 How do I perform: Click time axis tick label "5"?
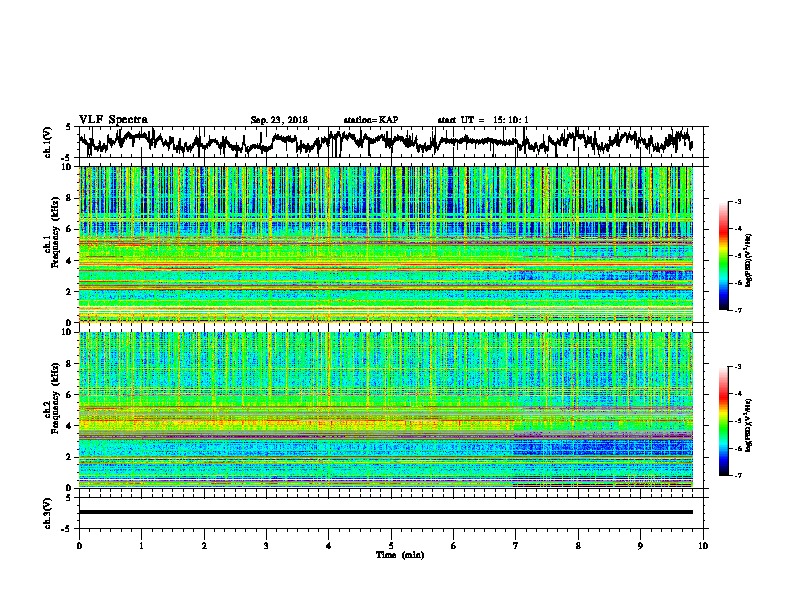(391, 546)
